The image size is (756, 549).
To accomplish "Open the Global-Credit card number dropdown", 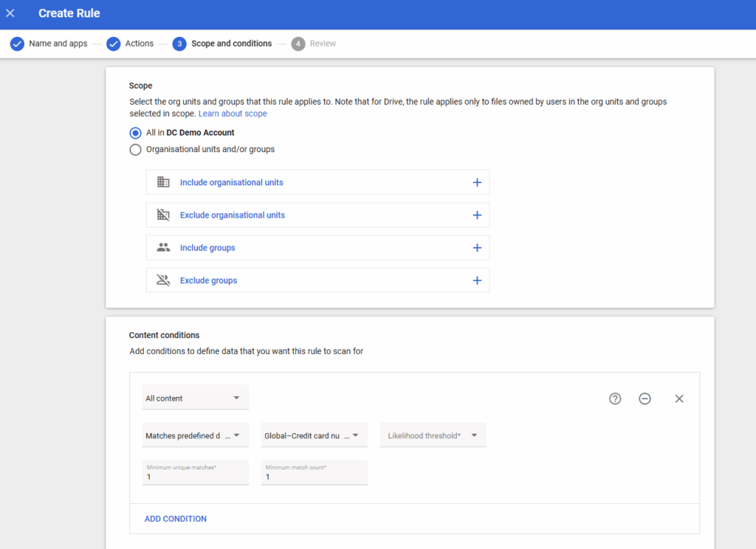I will pos(314,435).
